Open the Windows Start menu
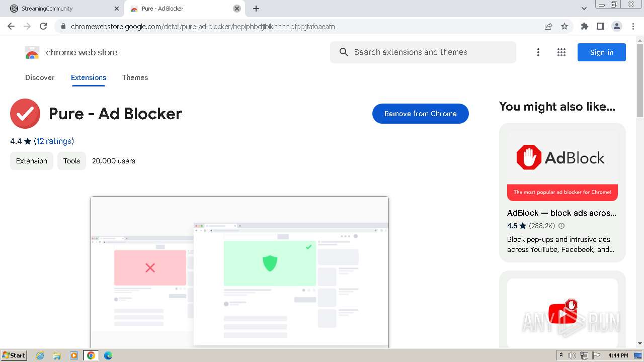Screen dimensions: 644x362 point(14,355)
